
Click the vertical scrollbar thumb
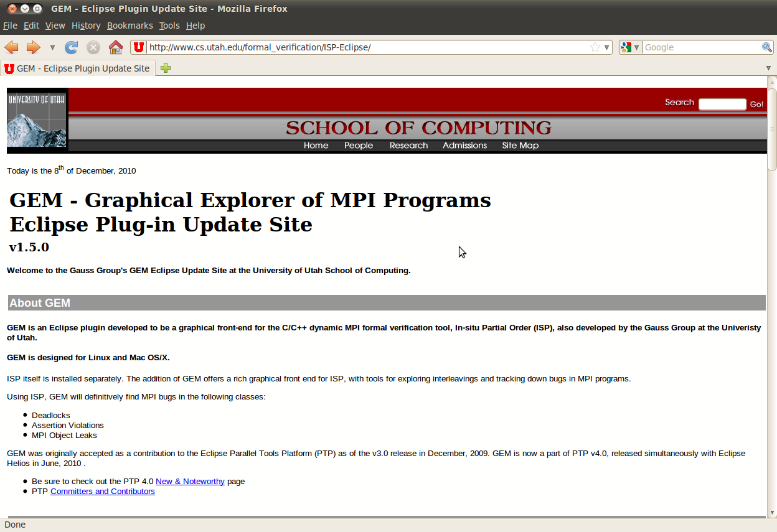click(772, 129)
